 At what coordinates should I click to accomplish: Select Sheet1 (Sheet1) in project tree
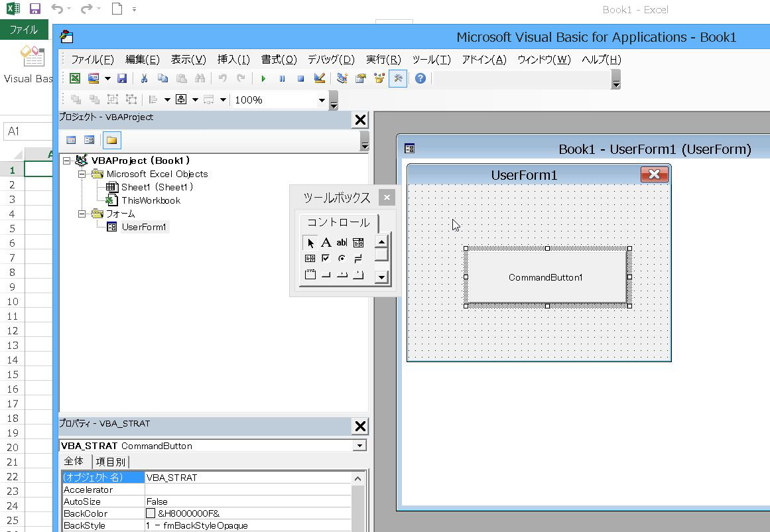[x=157, y=187]
